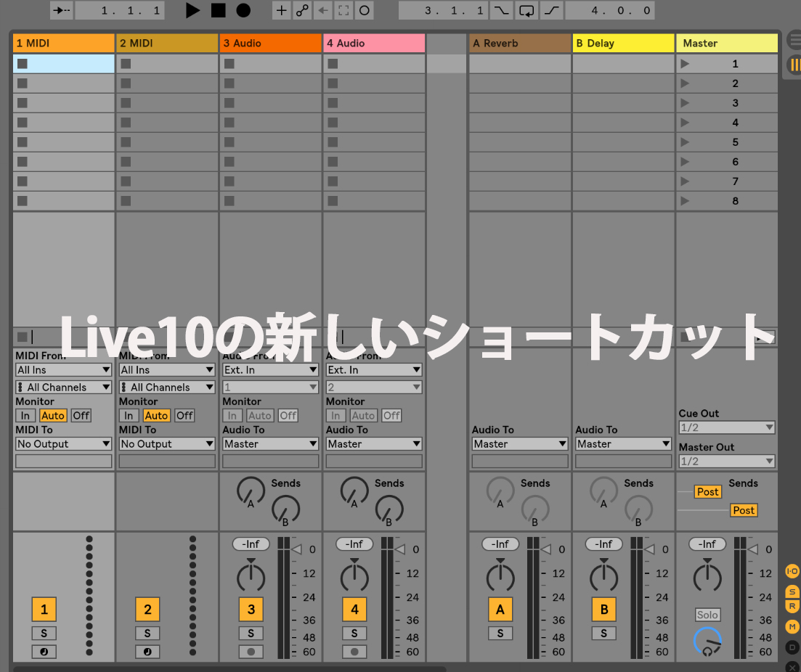Toggle the Automation Arm button
This screenshot has height=672, width=801.
(x=302, y=11)
